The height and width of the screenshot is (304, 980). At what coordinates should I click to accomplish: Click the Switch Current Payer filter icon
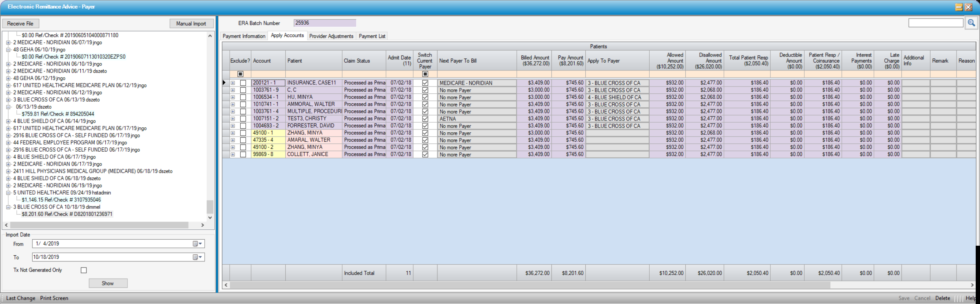(x=425, y=74)
